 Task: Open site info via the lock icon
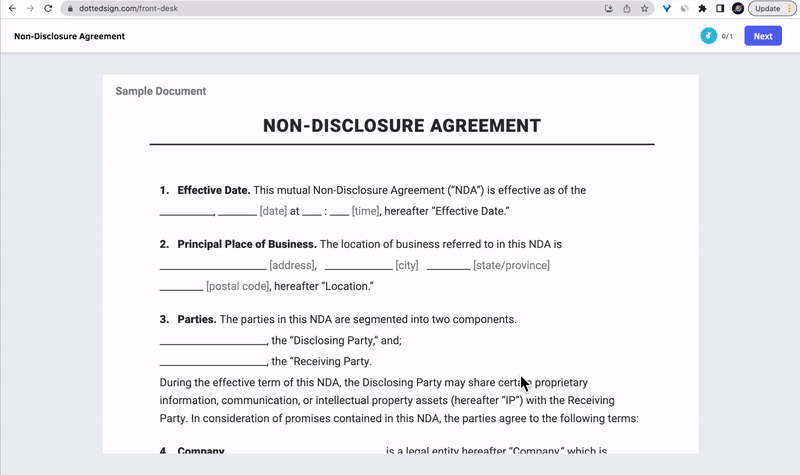tap(70, 9)
